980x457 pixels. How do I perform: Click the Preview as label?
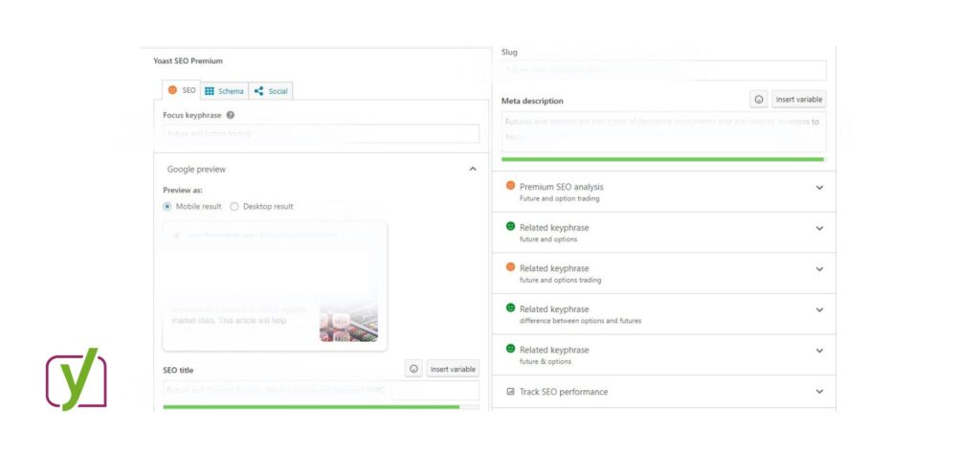tap(183, 191)
